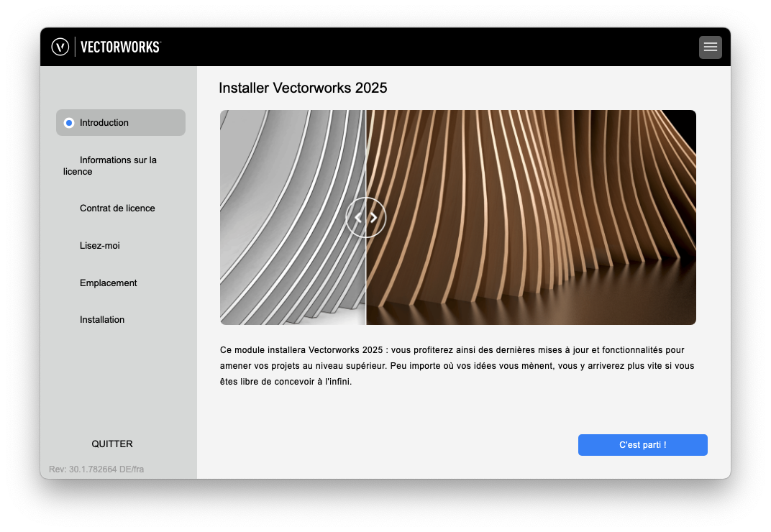This screenshot has width=771, height=532.
Task: Select the Lisez-moi step
Action: 100,245
